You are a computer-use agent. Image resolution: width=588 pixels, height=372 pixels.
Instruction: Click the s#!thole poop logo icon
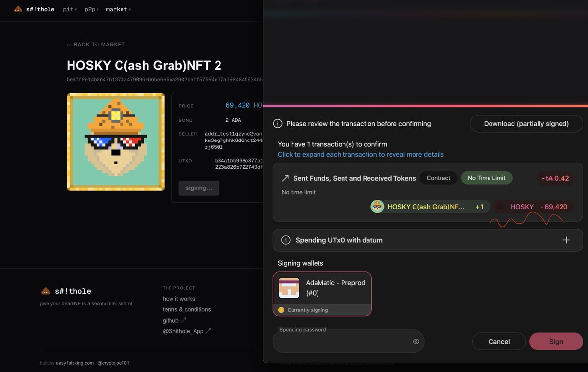18,9
